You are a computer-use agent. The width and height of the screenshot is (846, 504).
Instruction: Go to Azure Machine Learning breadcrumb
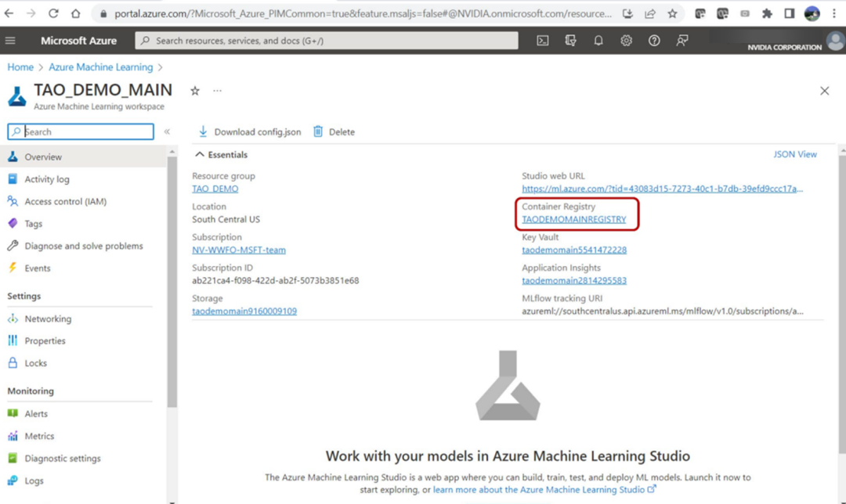pos(101,67)
